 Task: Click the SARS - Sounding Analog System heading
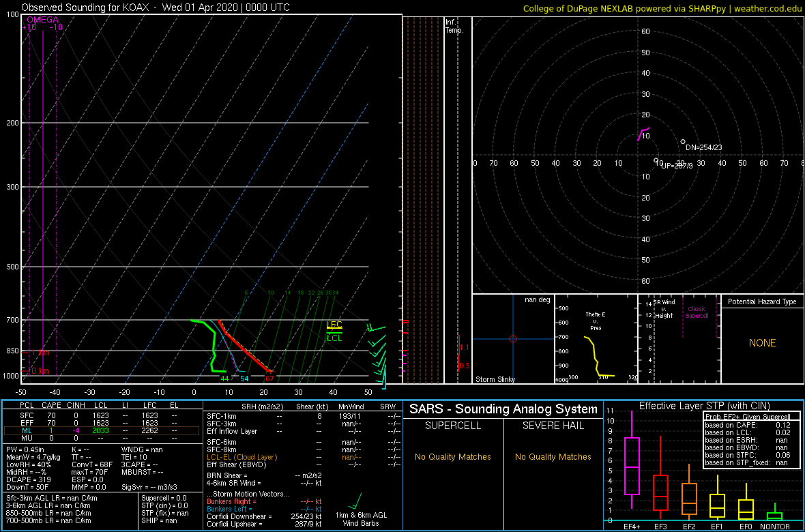click(503, 409)
